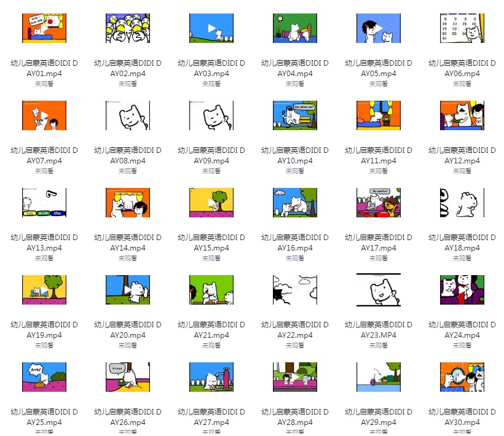The width and height of the screenshot is (504, 436).
Task: Open the DAY04.mp4 video thumbnail
Action: click(x=295, y=28)
